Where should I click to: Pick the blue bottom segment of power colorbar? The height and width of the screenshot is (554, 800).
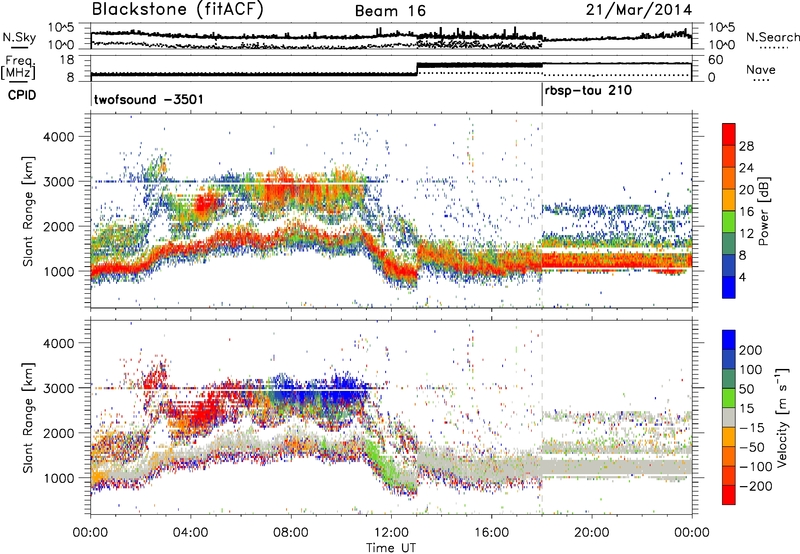[x=729, y=287]
